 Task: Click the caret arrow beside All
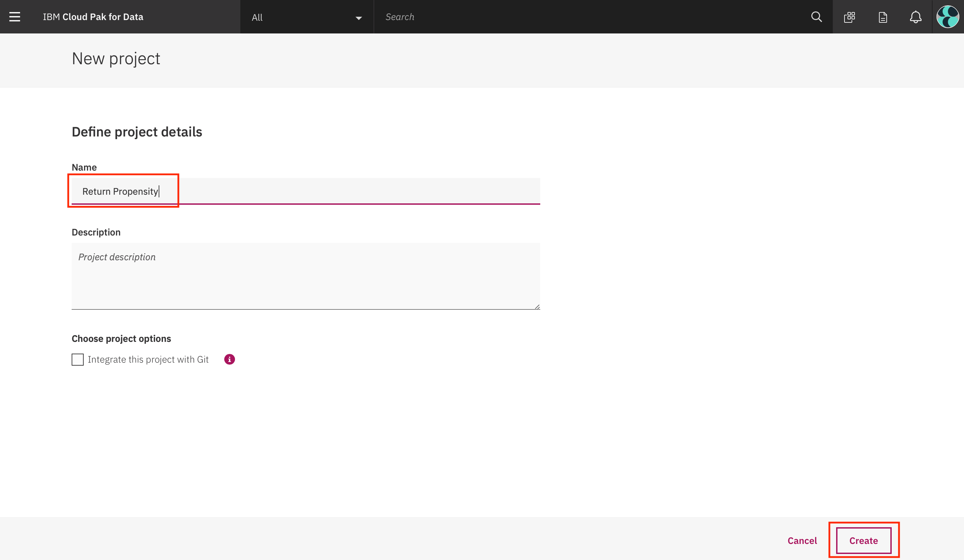[358, 18]
